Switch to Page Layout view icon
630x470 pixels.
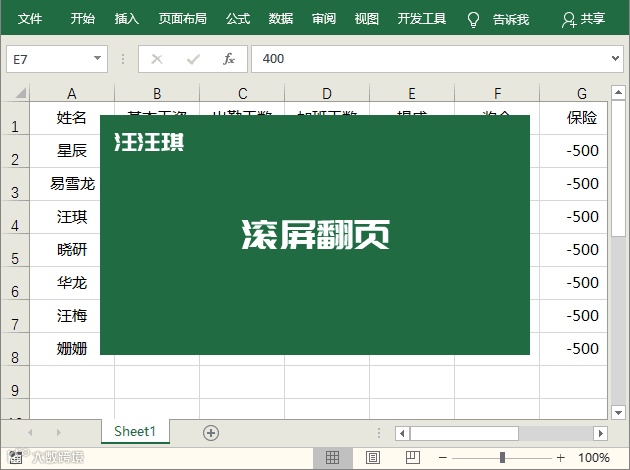(373, 457)
